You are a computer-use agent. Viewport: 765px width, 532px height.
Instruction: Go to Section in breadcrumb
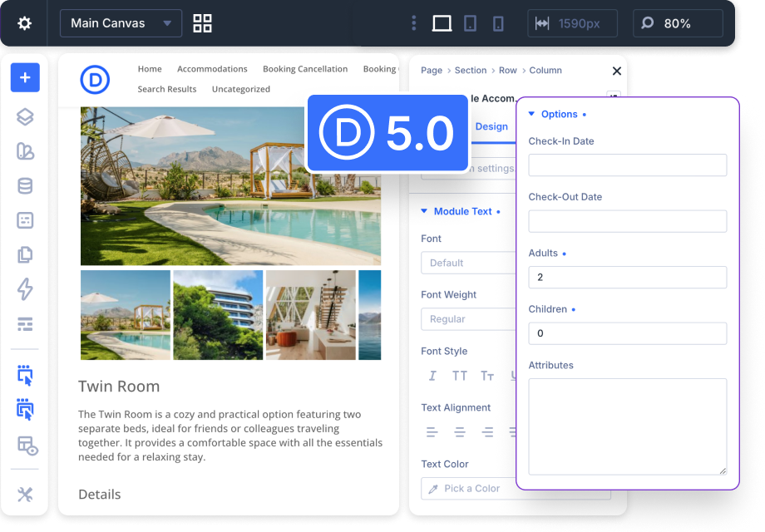(471, 70)
